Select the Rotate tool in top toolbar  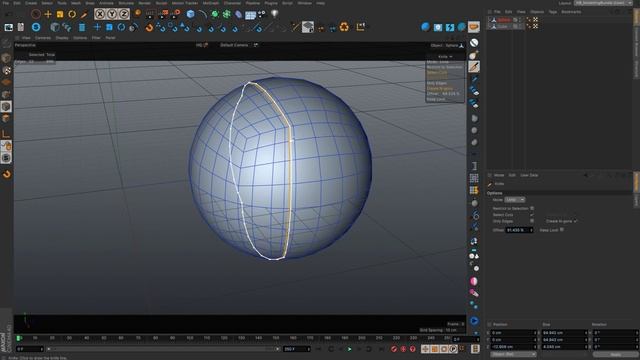click(x=72, y=14)
